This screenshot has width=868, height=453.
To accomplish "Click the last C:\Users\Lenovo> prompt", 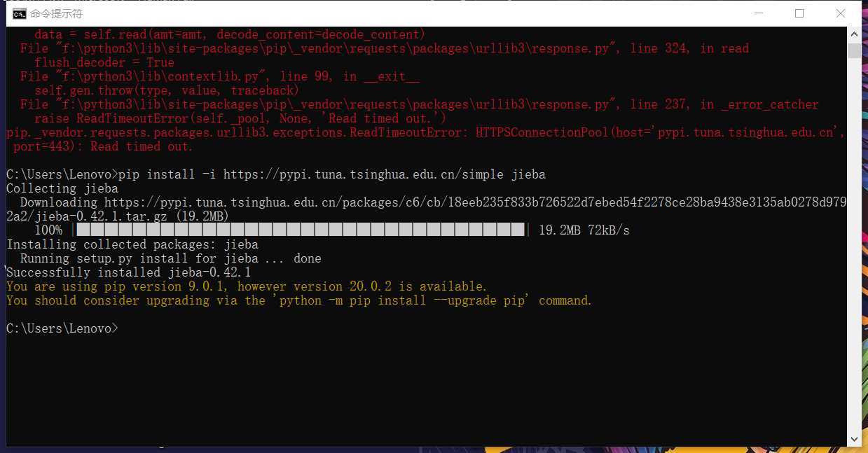I will point(62,328).
